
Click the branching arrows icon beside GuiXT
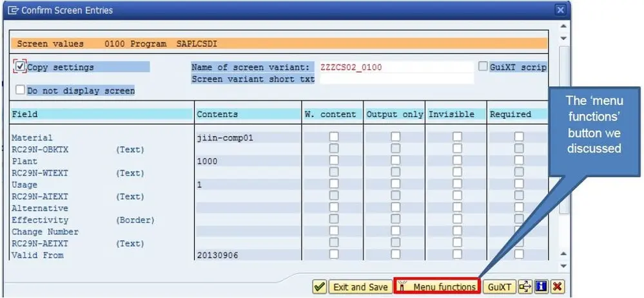[525, 287]
